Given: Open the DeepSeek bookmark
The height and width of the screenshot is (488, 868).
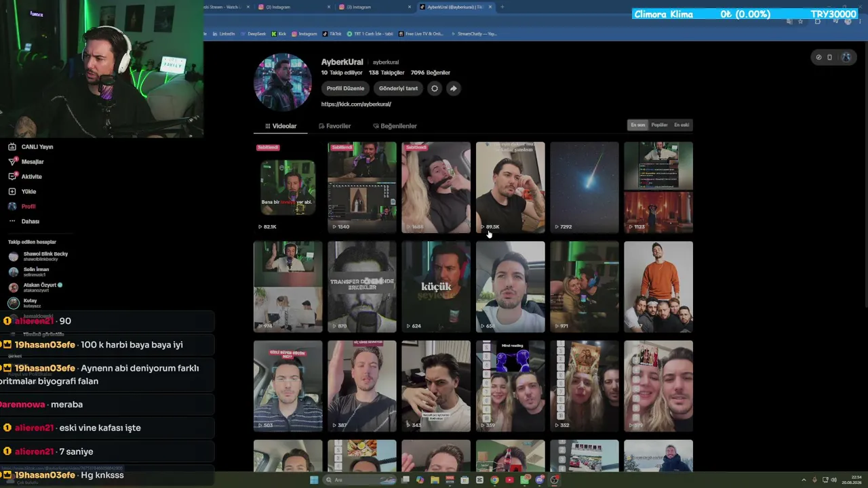Looking at the screenshot, I should point(253,34).
